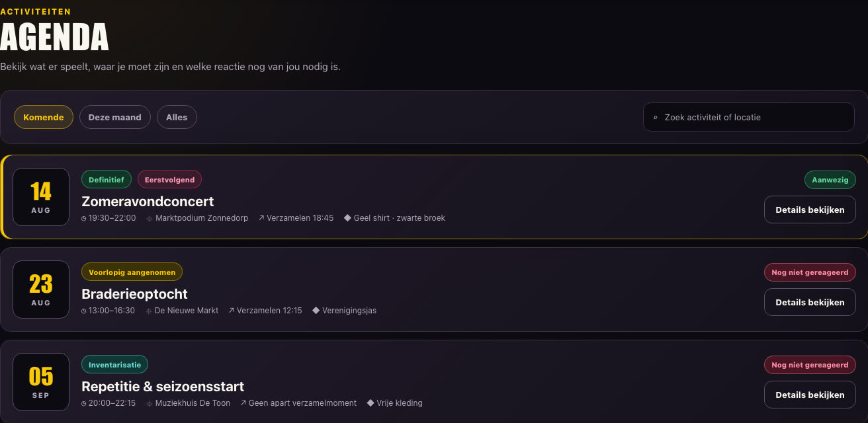The width and height of the screenshot is (868, 423).
Task: View details of Braderieoptocht
Action: pos(810,302)
